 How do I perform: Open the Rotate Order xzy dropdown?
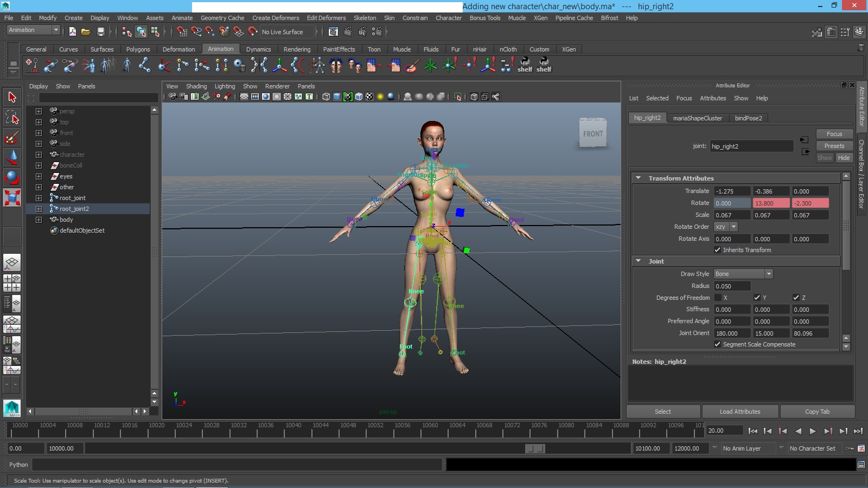(726, 227)
